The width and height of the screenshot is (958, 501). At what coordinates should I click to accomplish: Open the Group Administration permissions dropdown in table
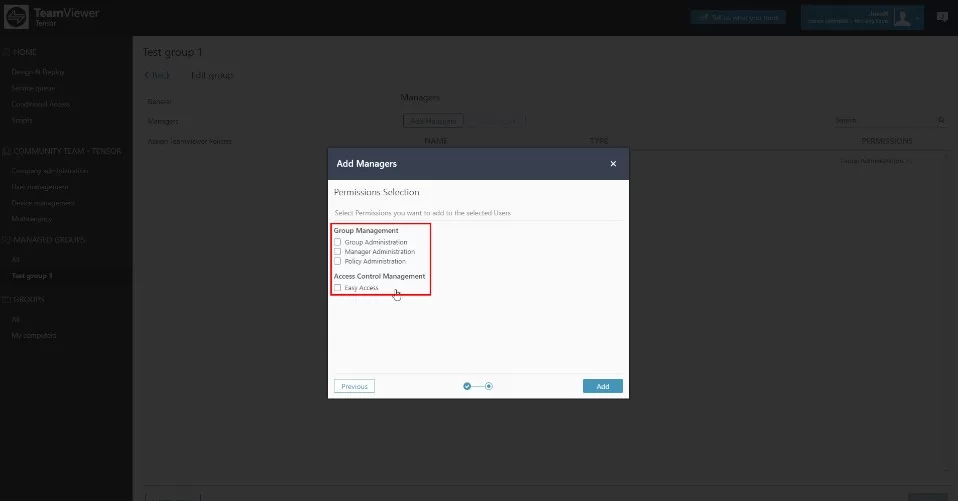pos(876,161)
